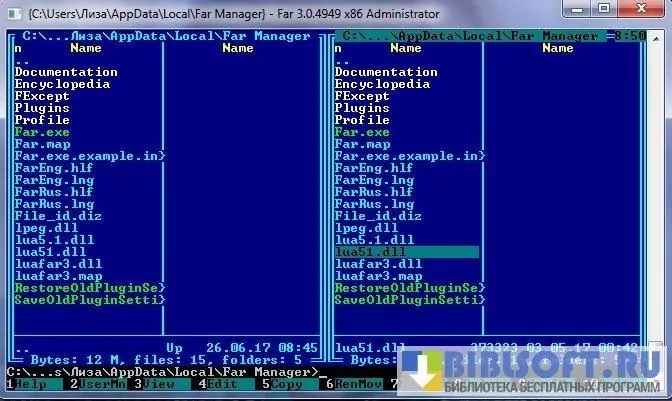Screen dimensions: 672x401
Task: Click 4Edit in the key bar
Action: tap(224, 383)
